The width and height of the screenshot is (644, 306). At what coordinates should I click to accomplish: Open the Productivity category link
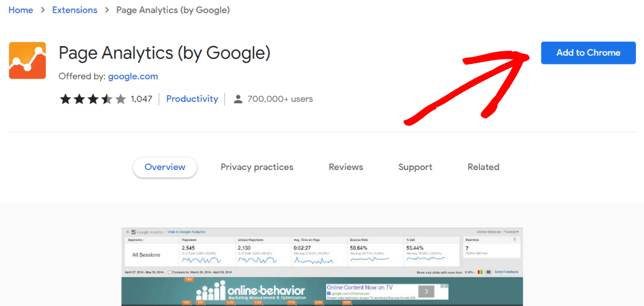[x=192, y=99]
